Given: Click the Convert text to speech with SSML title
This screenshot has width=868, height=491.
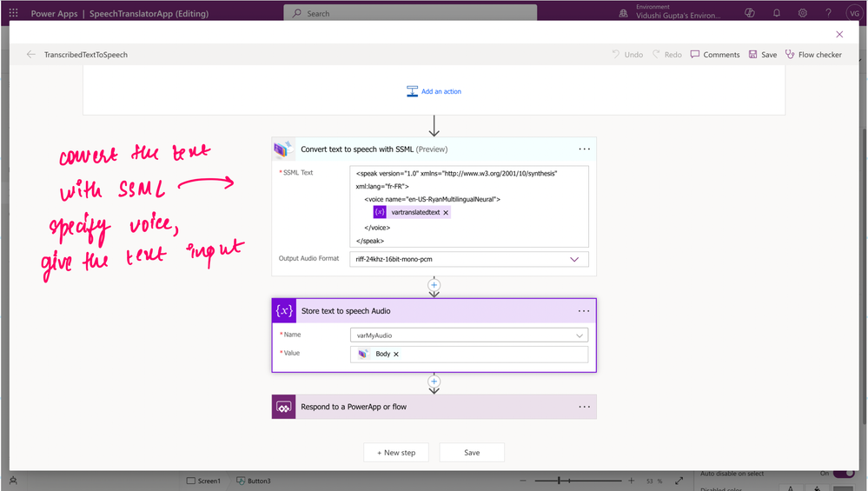Looking at the screenshot, I should click(x=374, y=149).
